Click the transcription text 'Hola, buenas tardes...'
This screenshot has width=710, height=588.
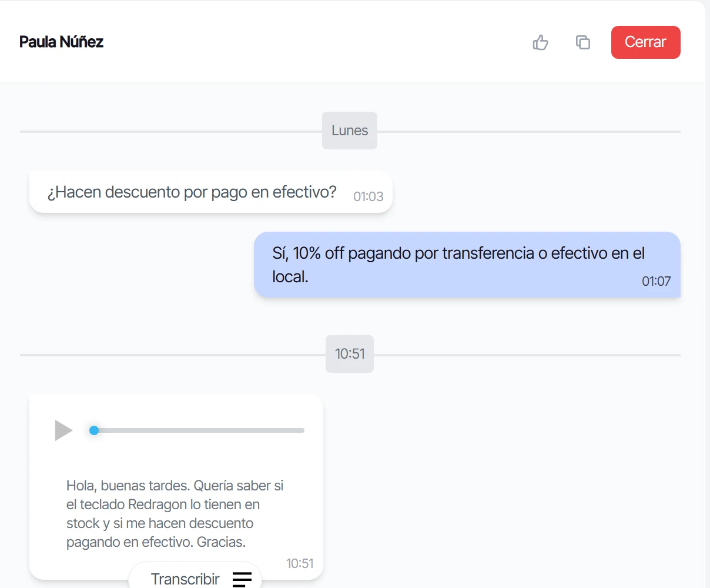point(175,514)
